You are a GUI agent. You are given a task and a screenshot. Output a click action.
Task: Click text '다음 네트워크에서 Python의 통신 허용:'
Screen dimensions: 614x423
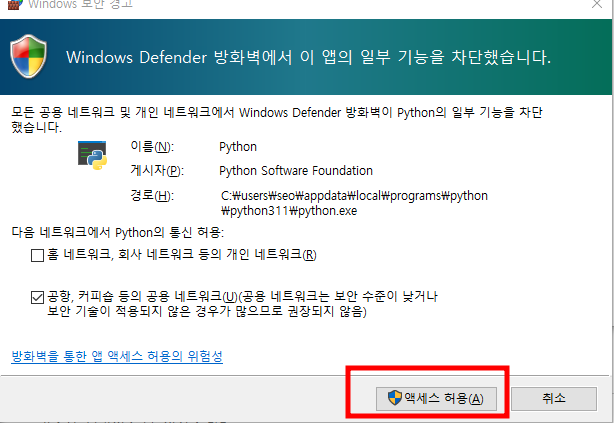click(117, 232)
